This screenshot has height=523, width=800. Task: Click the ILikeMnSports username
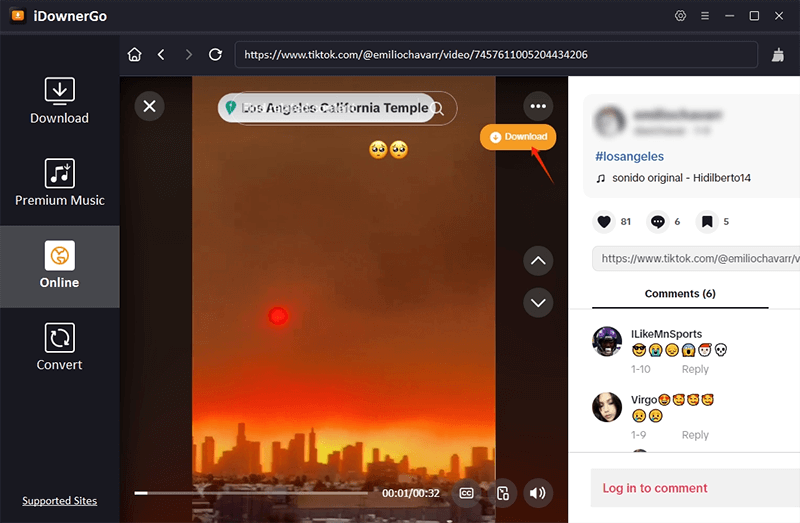(666, 334)
